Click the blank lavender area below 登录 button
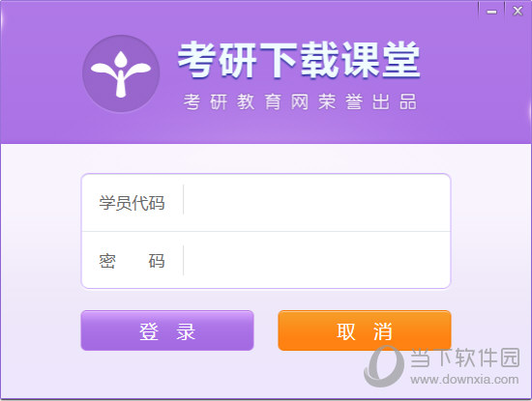 pyautogui.click(x=167, y=375)
